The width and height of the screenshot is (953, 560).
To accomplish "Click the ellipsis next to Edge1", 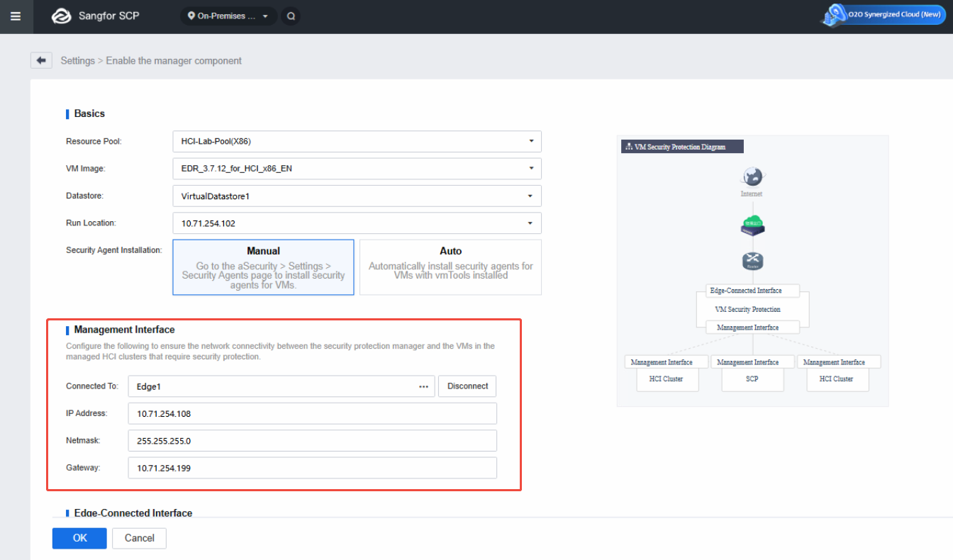I will (424, 386).
